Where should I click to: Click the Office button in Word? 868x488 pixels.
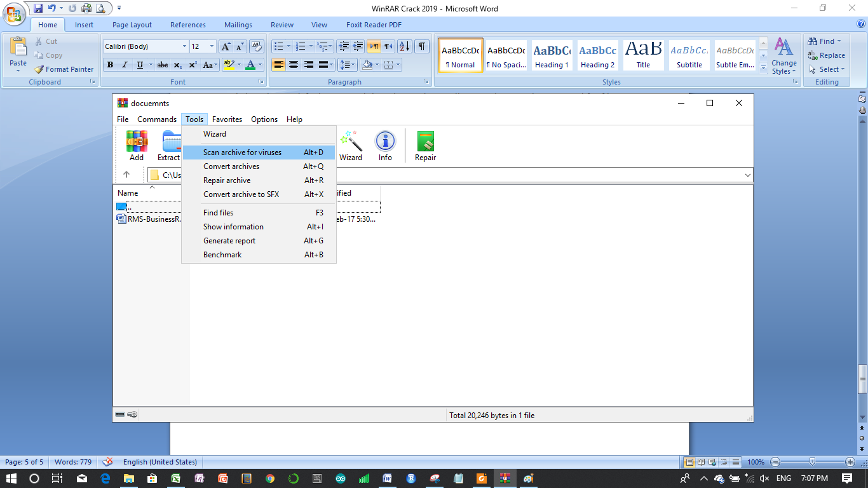point(14,13)
